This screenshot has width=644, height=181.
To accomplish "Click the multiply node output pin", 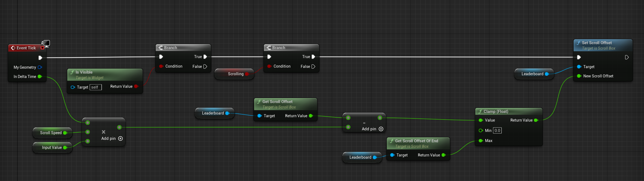I will 119,127.
